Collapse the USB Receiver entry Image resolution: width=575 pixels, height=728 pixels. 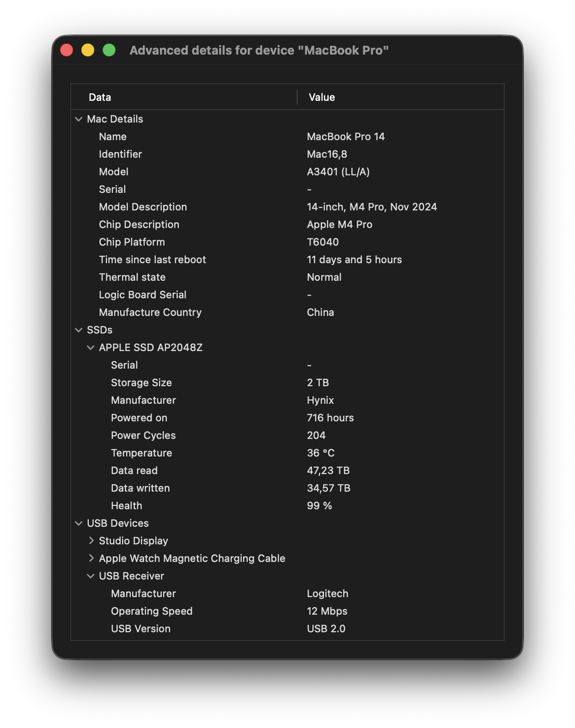(x=91, y=576)
